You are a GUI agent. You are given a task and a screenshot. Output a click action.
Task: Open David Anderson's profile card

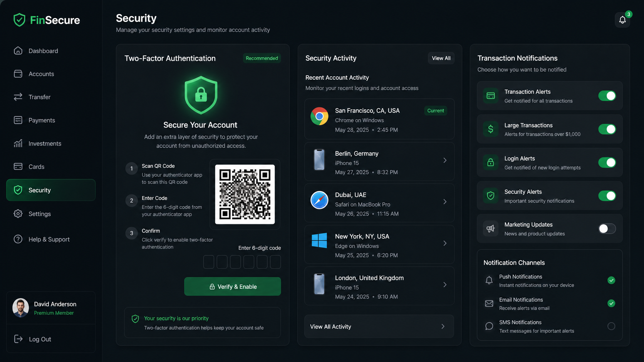pos(51,308)
